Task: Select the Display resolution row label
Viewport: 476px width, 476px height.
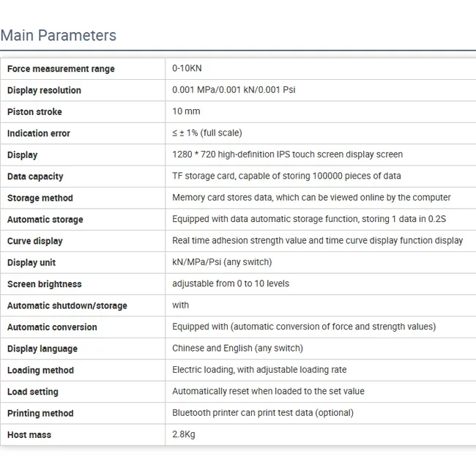Action: coord(44,91)
